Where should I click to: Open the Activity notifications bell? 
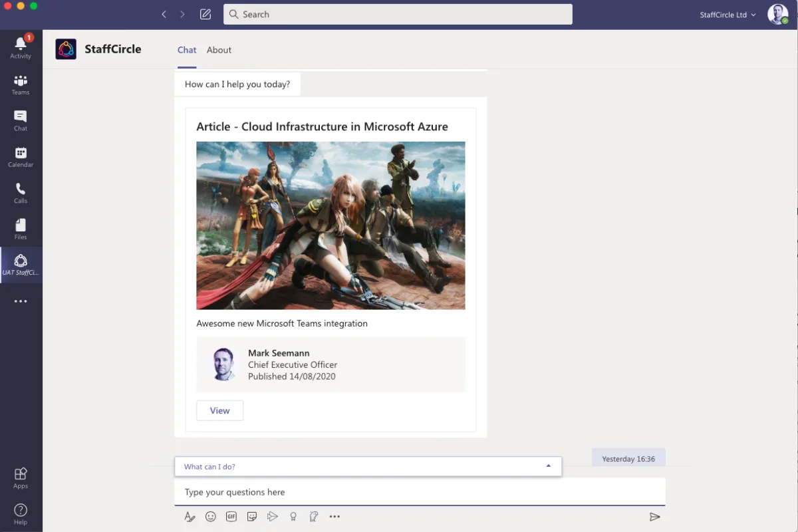[21, 47]
